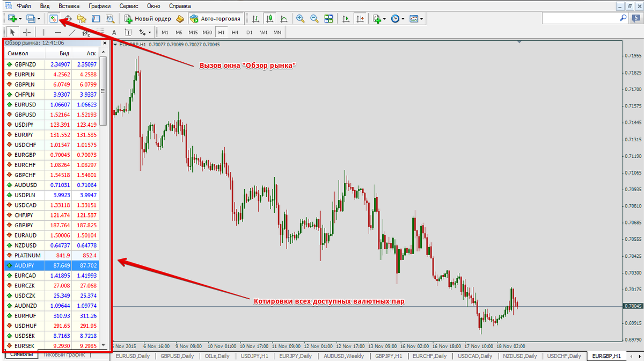Select the H4 timeframe button
The height and width of the screenshot is (361, 644).
(x=235, y=32)
